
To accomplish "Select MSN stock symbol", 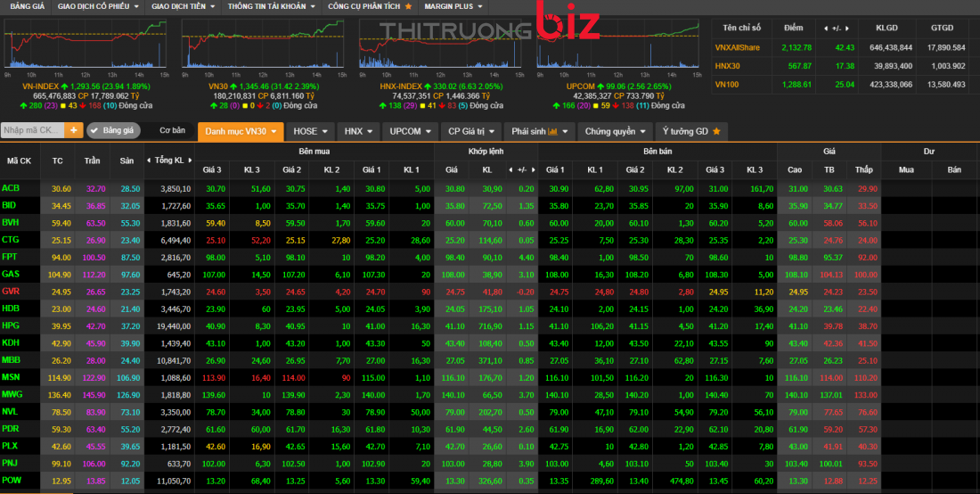I will point(12,377).
